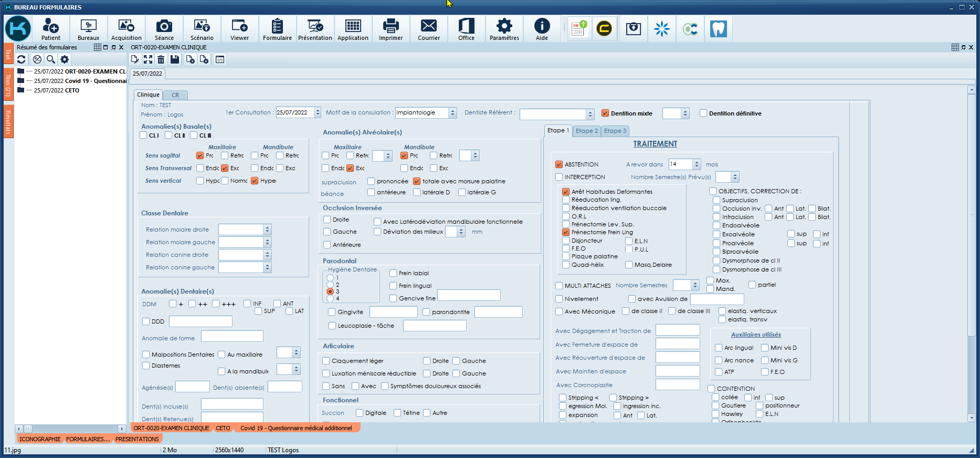
Task: Switch to the Etape 2 tab
Action: click(586, 131)
